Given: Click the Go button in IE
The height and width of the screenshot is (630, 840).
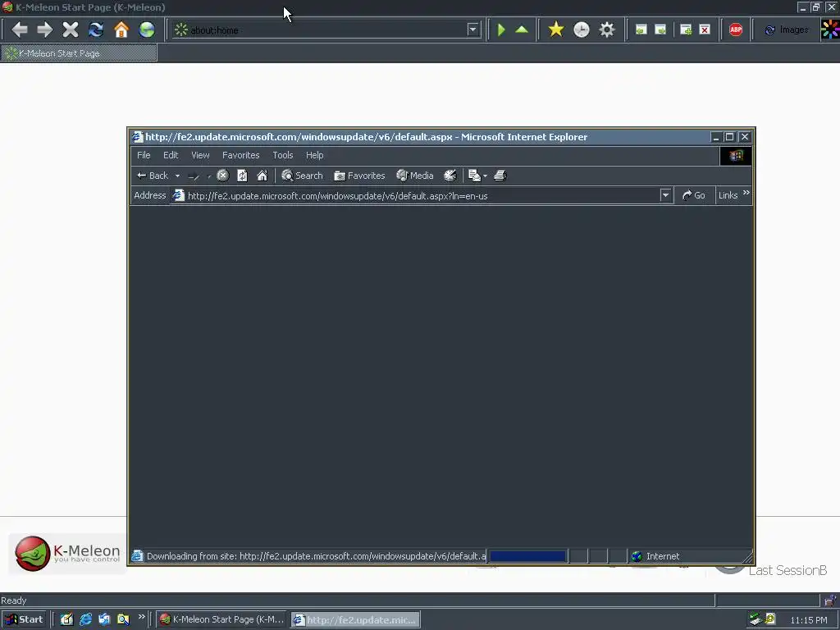Looking at the screenshot, I should [694, 195].
